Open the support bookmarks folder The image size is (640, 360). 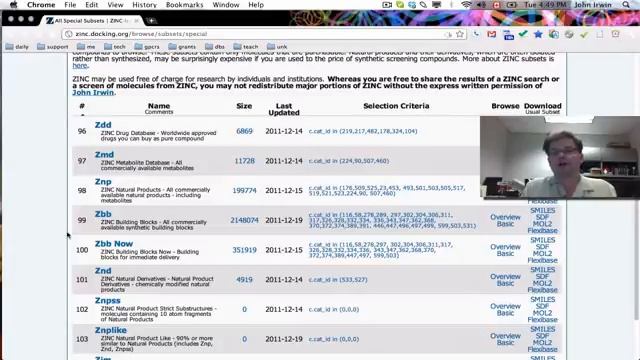click(53, 47)
